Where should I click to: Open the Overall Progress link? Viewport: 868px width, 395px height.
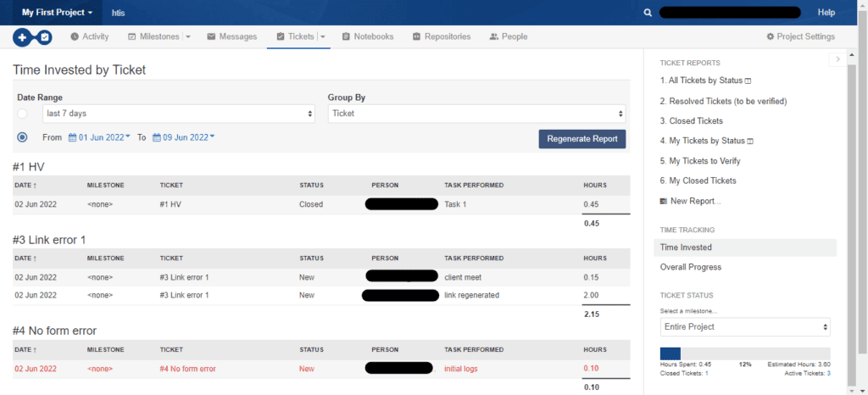coord(691,267)
